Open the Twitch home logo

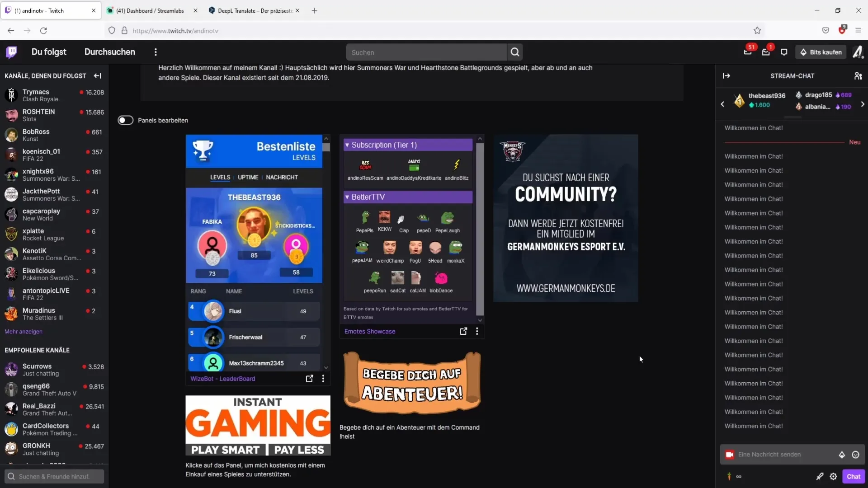pos(11,52)
